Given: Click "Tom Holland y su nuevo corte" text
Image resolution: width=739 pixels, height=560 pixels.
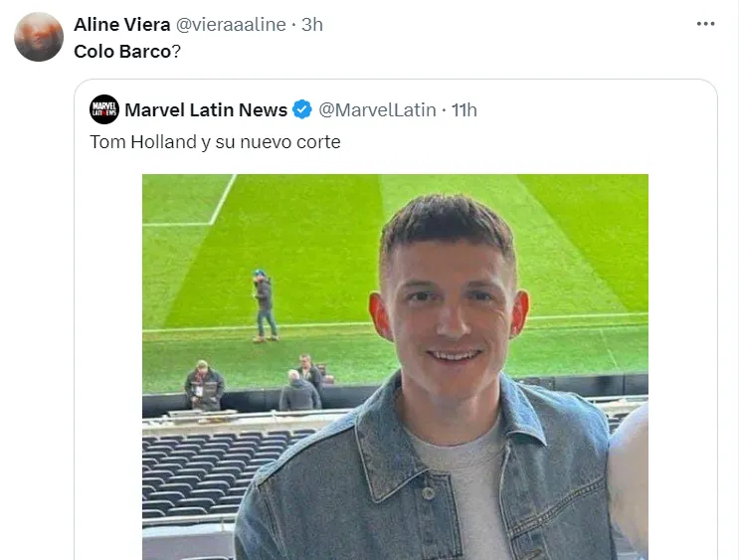Looking at the screenshot, I should [x=215, y=142].
